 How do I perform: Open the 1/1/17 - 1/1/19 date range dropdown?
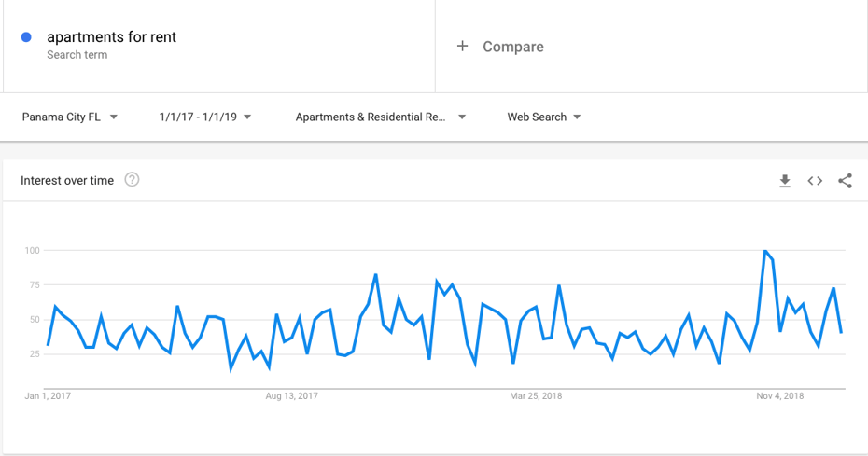[x=204, y=117]
